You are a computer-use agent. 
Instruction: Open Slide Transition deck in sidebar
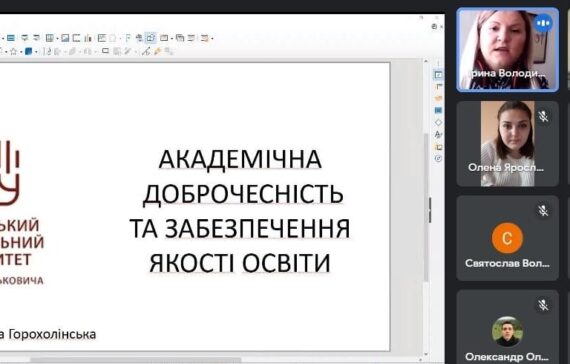click(x=439, y=86)
